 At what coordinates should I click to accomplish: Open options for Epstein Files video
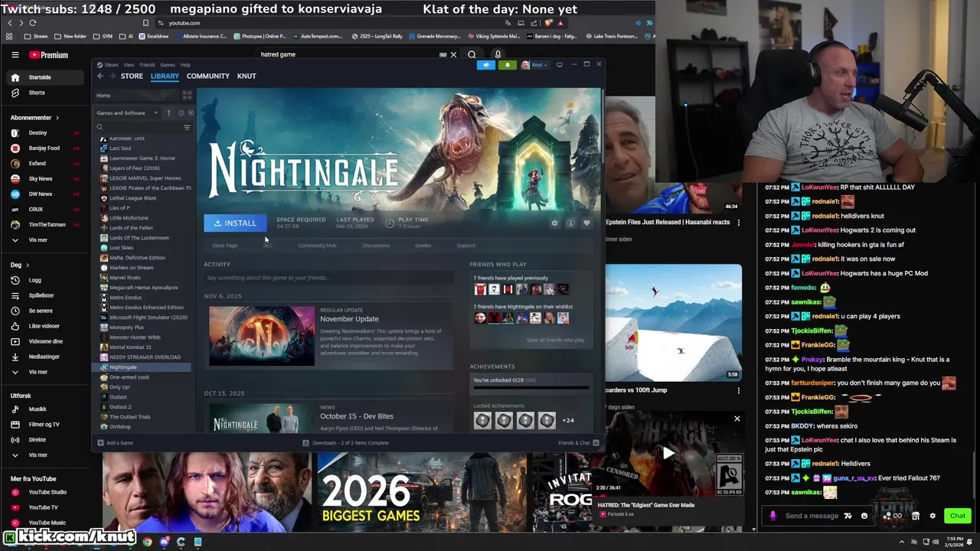pos(738,222)
